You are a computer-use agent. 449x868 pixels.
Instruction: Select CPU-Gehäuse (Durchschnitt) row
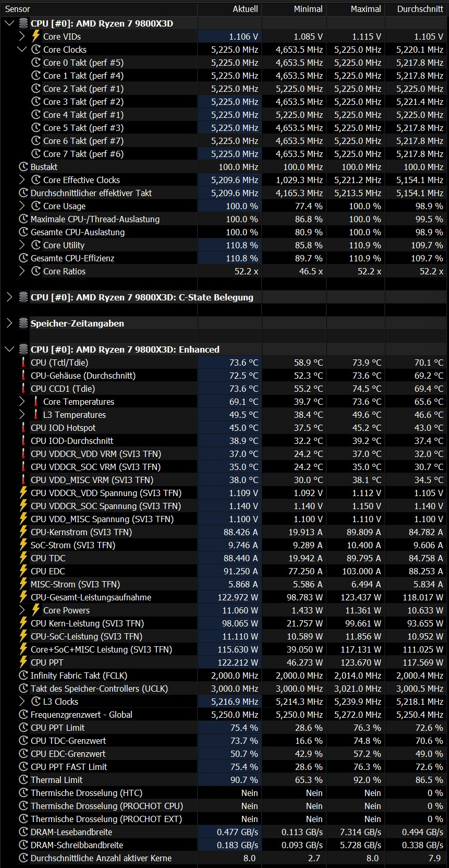[x=224, y=376]
